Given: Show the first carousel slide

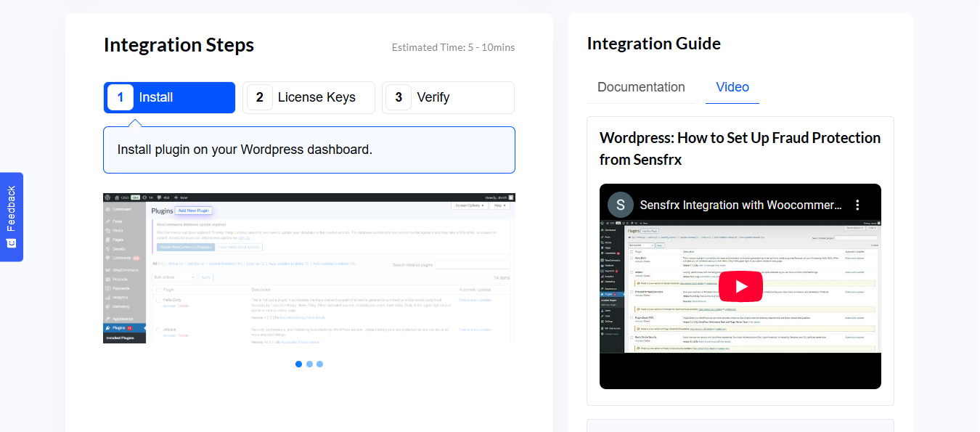Looking at the screenshot, I should pyautogui.click(x=299, y=364).
